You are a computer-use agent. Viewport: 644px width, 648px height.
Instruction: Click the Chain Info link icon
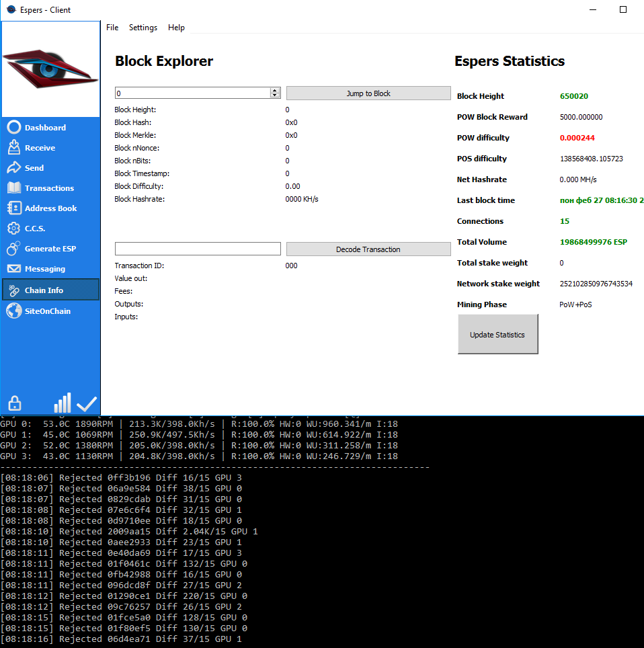point(14,290)
